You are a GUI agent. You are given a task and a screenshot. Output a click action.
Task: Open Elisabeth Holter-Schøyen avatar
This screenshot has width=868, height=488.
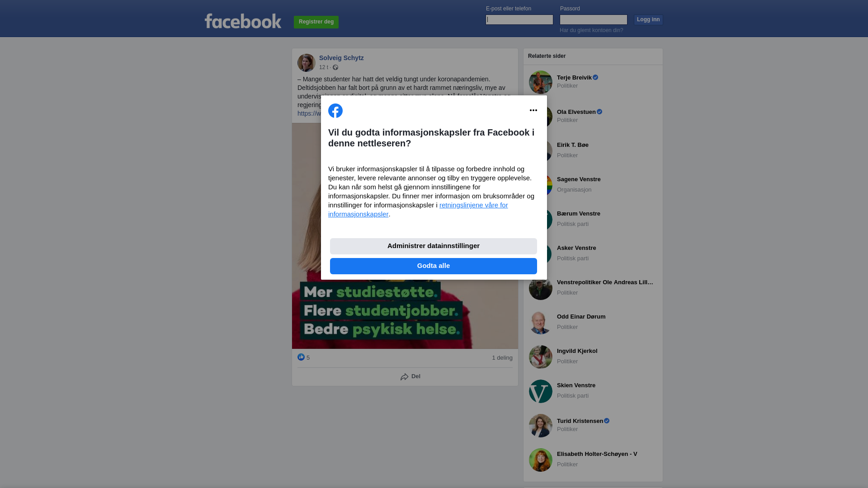click(x=541, y=460)
